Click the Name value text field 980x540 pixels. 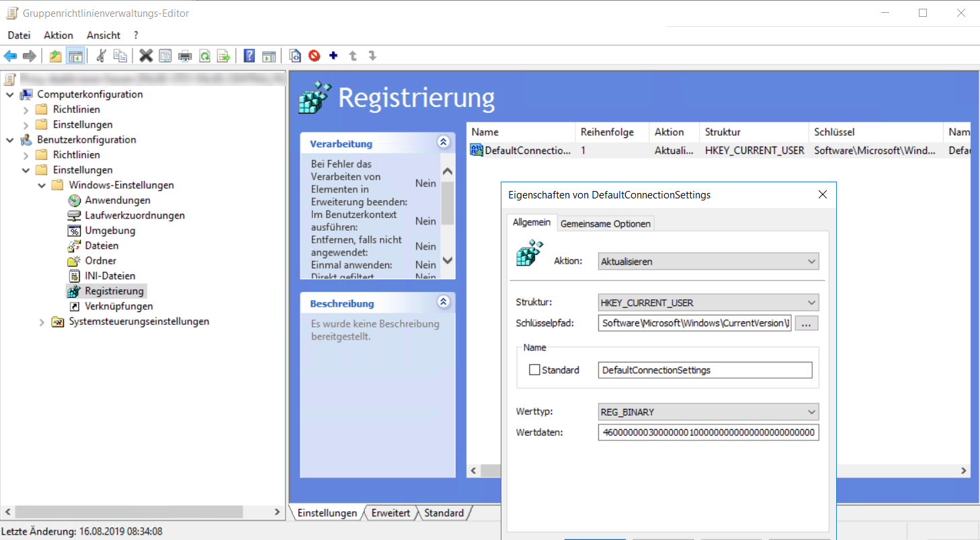tap(705, 370)
